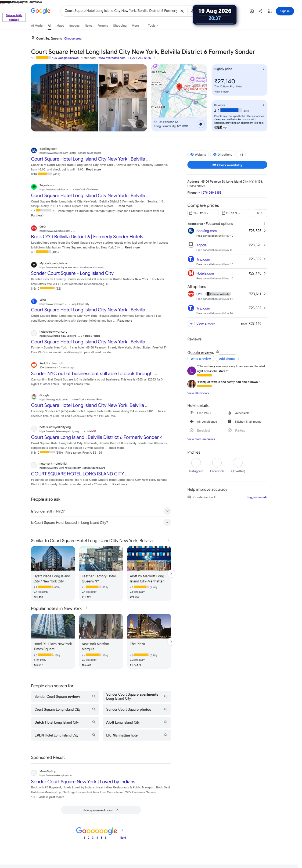Click the Website button
The height and width of the screenshot is (868, 302).
[x=198, y=155]
